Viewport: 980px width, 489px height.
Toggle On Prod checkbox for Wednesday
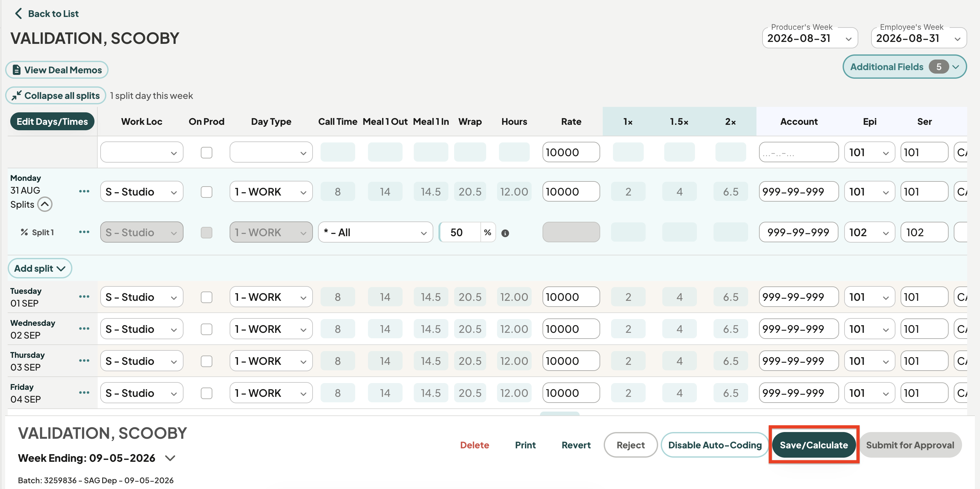tap(206, 329)
